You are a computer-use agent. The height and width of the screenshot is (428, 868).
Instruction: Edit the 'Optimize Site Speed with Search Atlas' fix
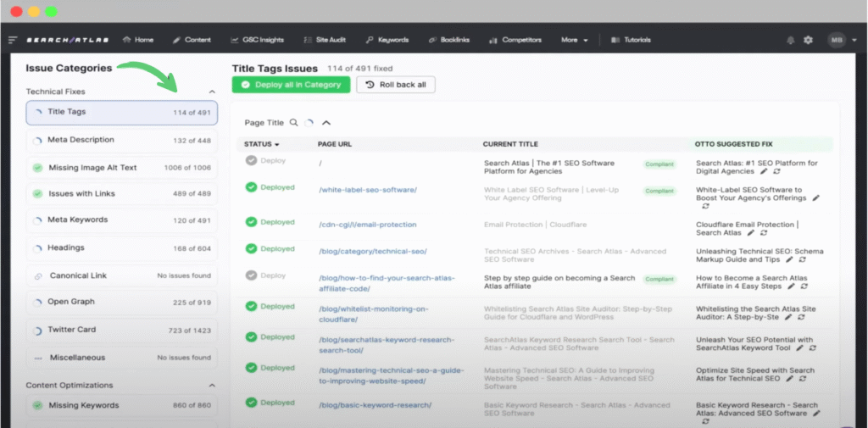789,379
